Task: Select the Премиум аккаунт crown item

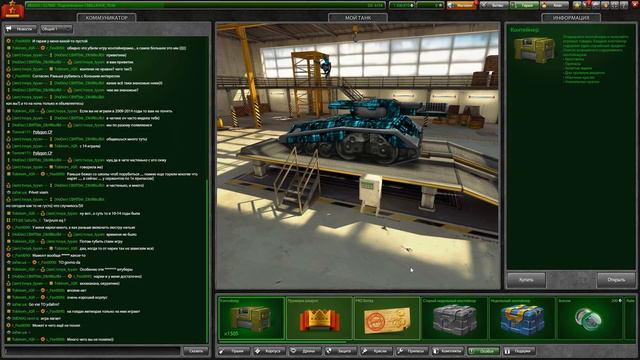Action: coord(319,318)
